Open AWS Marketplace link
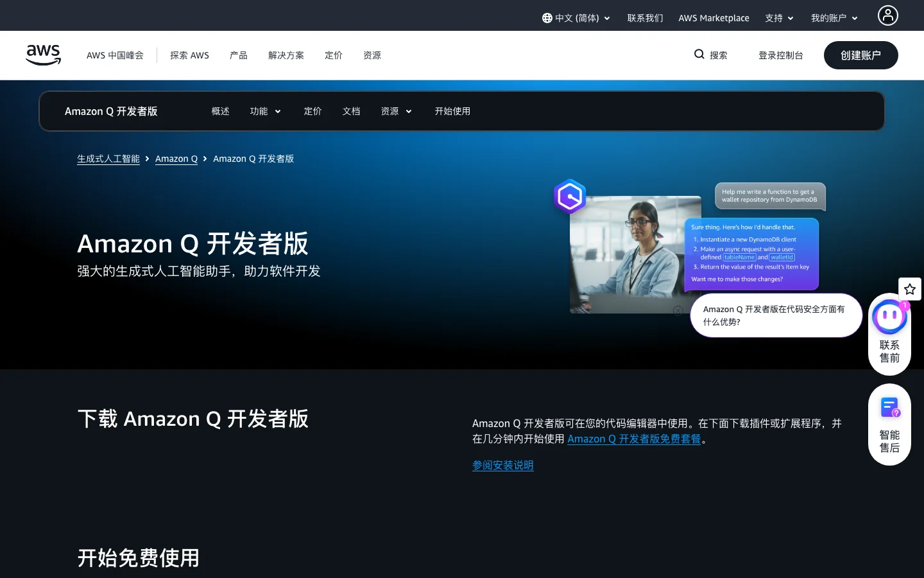 [x=714, y=18]
